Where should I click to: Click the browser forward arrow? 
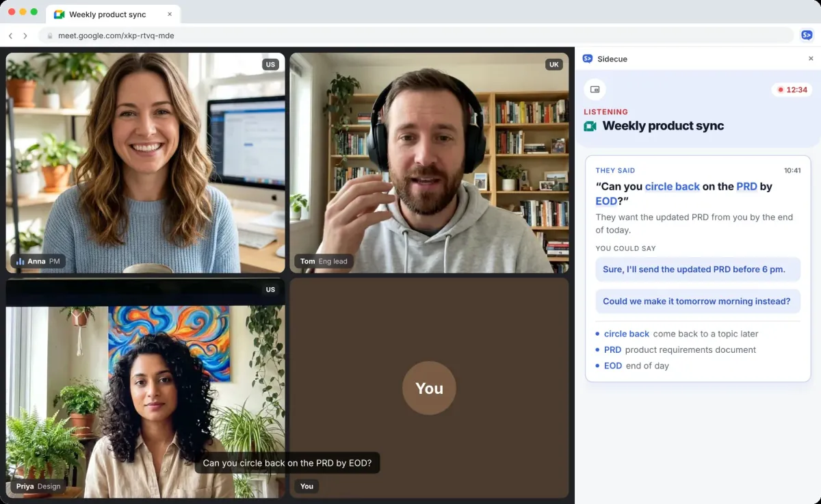tap(25, 36)
